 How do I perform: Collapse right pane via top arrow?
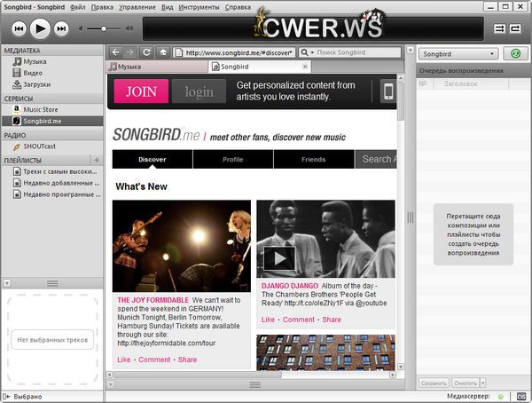coord(411,51)
